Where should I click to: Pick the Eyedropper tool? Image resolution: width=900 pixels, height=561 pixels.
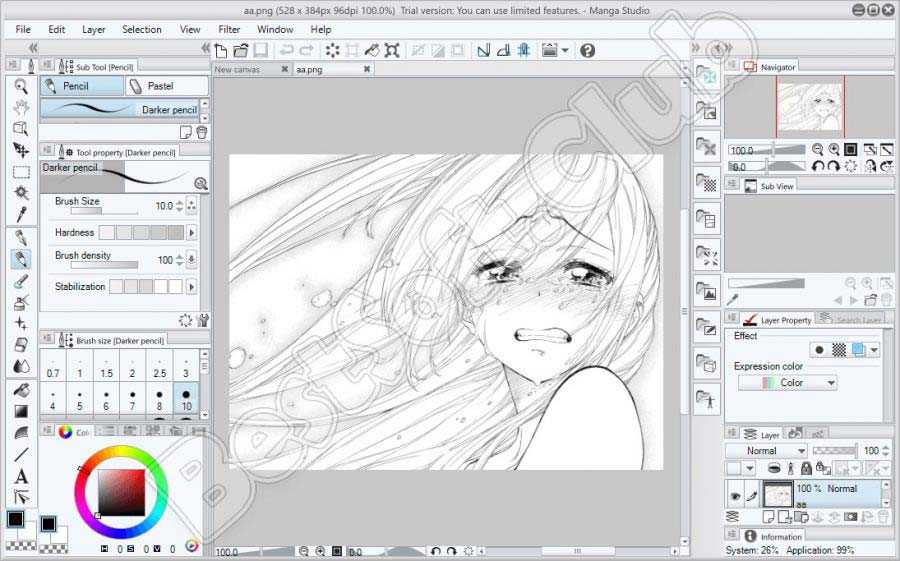pos(20,214)
